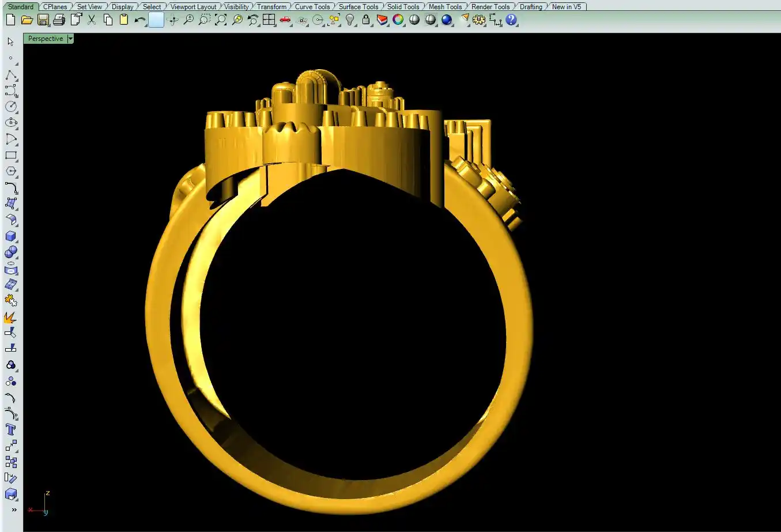Select the Rectangle tool

tap(11, 156)
